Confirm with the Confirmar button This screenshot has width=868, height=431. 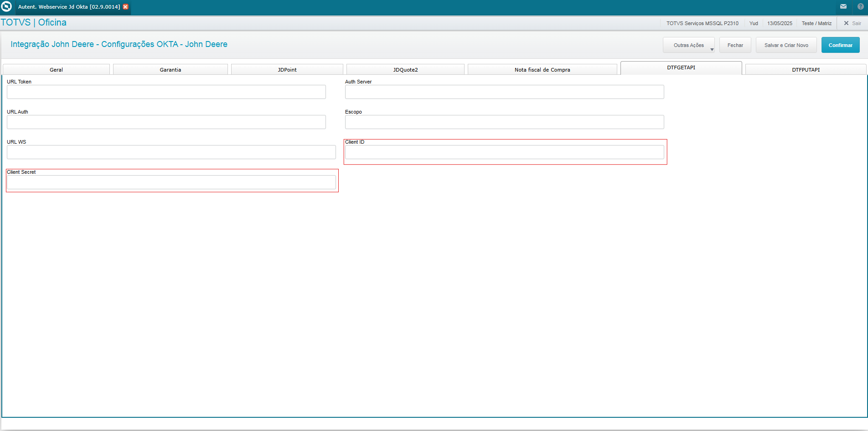click(x=841, y=45)
